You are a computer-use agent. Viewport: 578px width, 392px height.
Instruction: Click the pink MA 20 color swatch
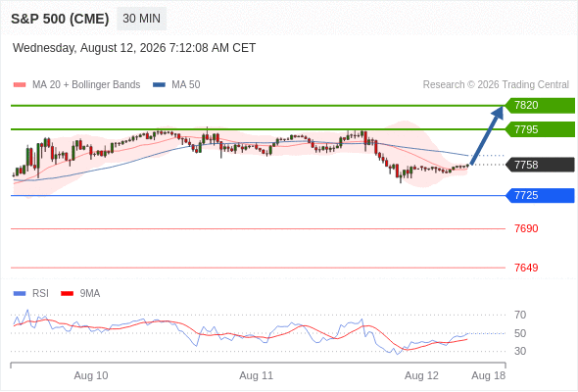[20, 85]
